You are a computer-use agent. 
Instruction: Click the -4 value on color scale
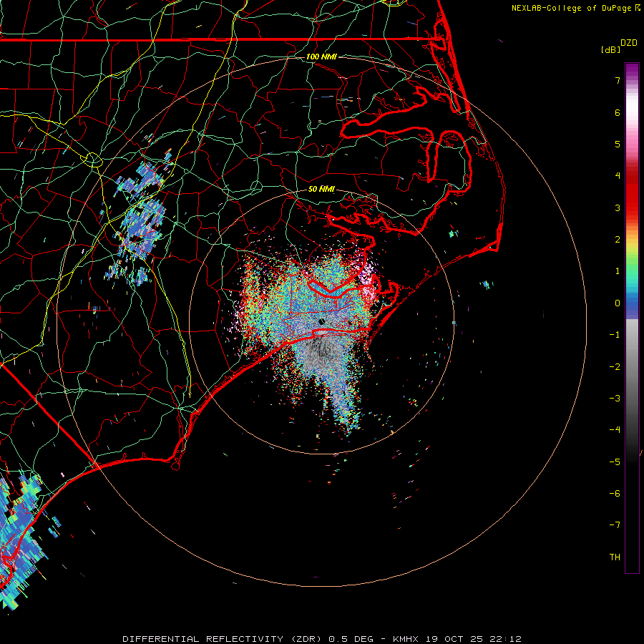click(x=615, y=430)
